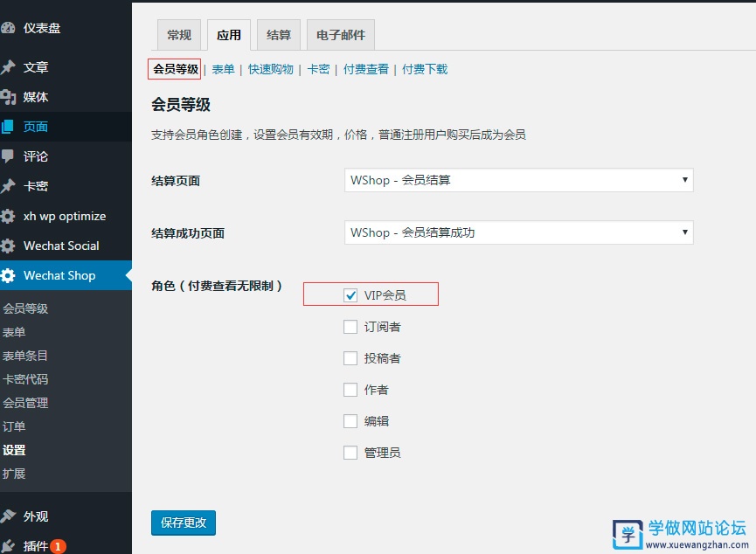Open media via the 媒体 icon

[x=8, y=97]
